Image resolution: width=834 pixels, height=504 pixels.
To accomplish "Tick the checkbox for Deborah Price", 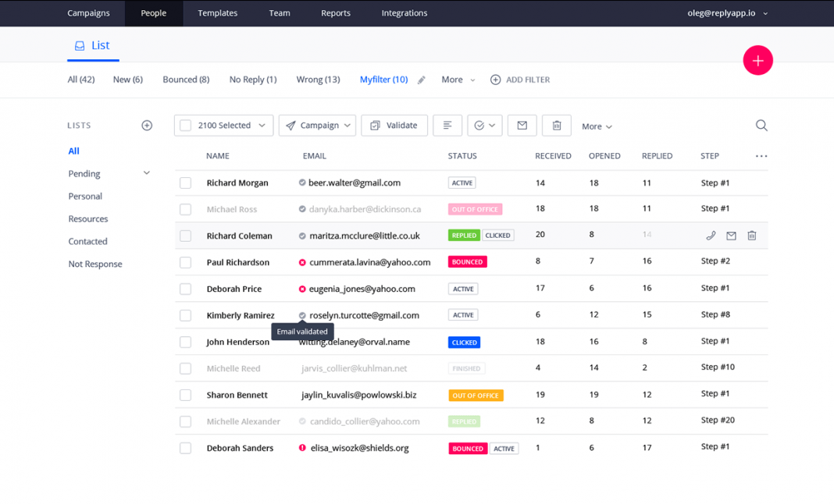I will click(185, 289).
